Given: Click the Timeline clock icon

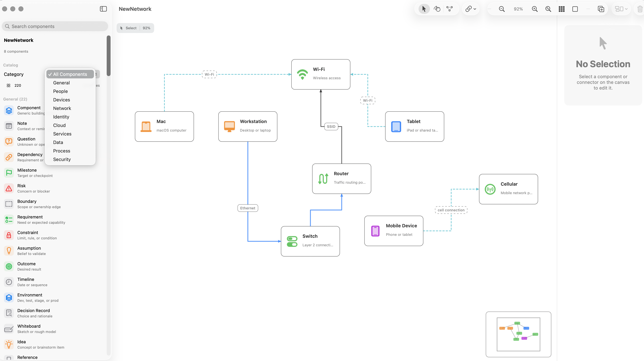Looking at the screenshot, I should pyautogui.click(x=9, y=282).
